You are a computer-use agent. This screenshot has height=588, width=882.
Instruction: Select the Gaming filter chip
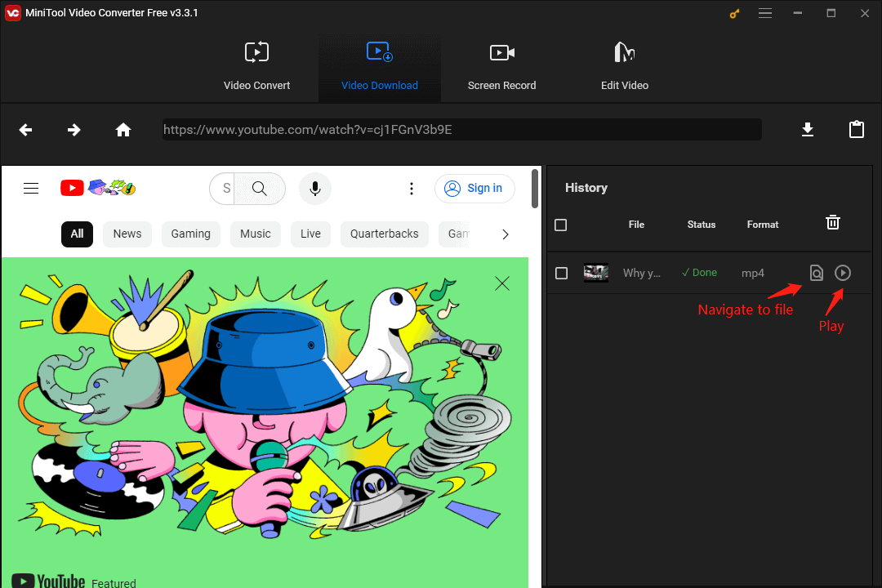(190, 234)
